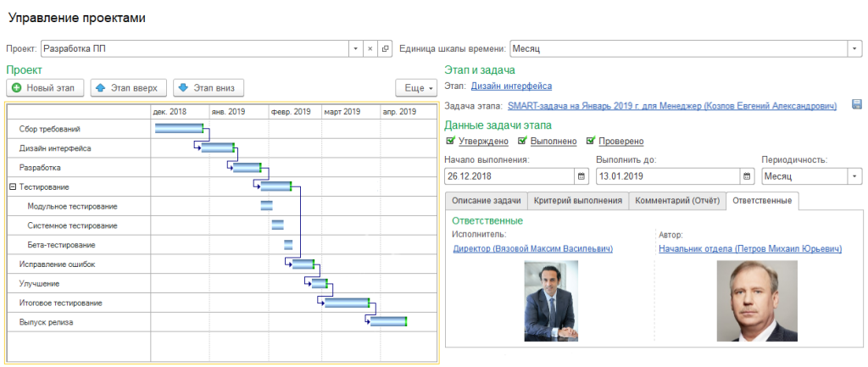Open the Дизайн интерфейса stage link
Viewport: 868px width, 367px height.
(x=511, y=86)
